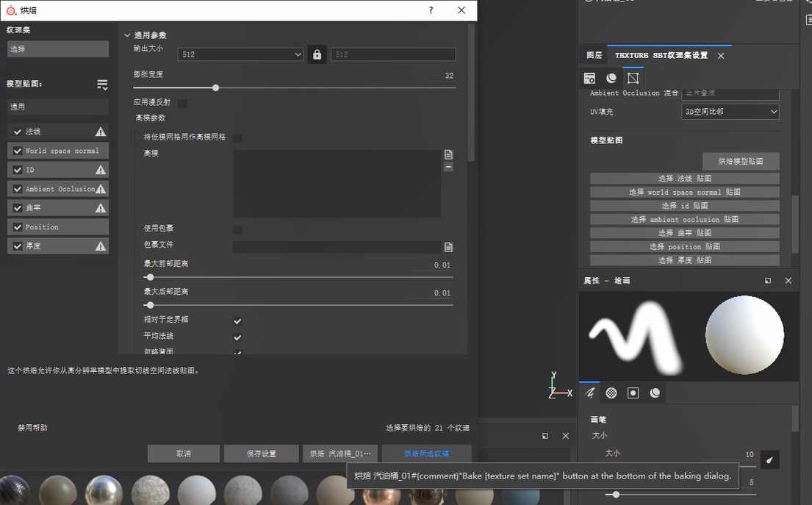Switch to the 图层 tab
Viewport: 812px width, 505px height.
pos(594,55)
